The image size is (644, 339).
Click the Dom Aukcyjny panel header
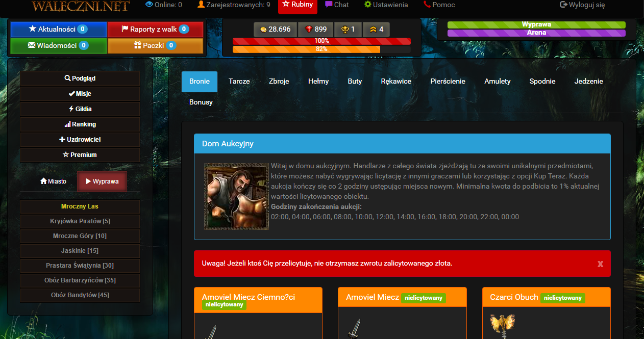(402, 144)
